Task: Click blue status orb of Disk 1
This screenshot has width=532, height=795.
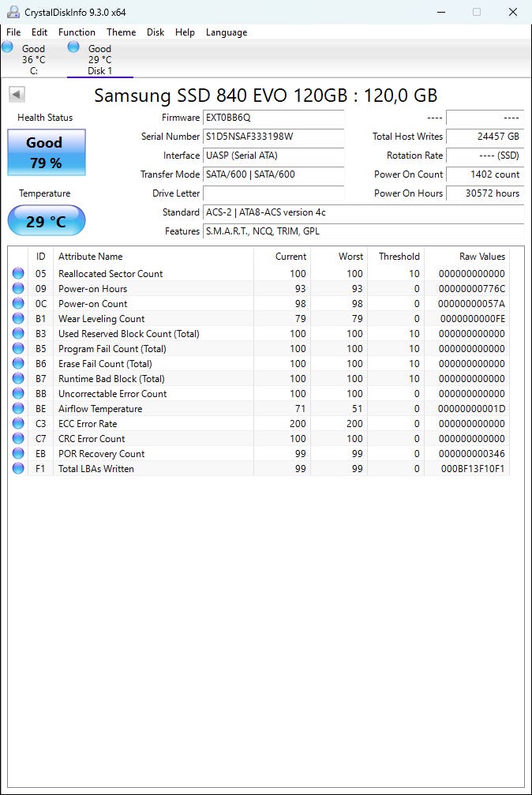Action: point(73,47)
